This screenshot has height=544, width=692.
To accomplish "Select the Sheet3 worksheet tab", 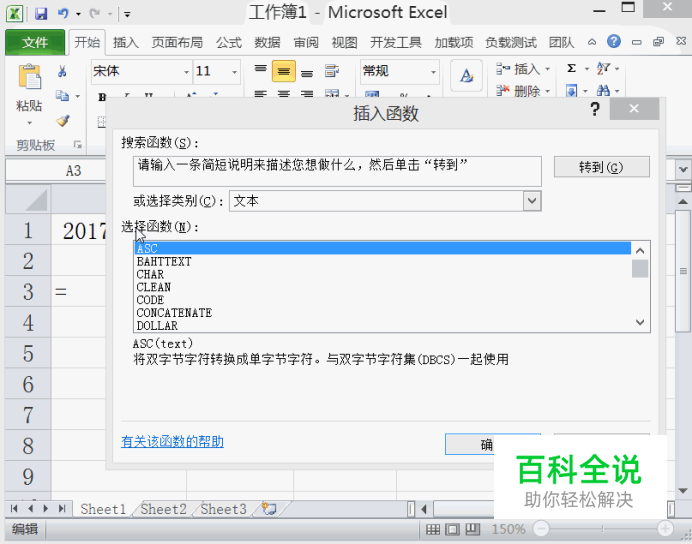I will [223, 509].
